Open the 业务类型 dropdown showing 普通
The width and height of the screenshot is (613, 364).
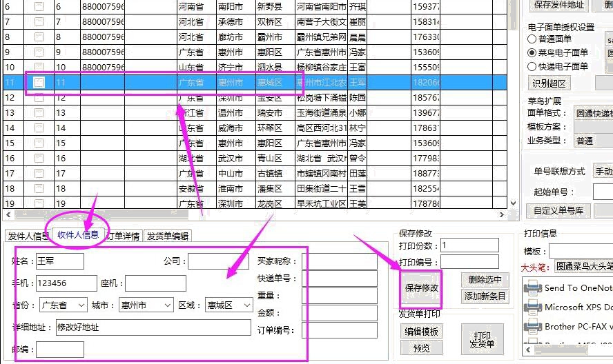593,141
